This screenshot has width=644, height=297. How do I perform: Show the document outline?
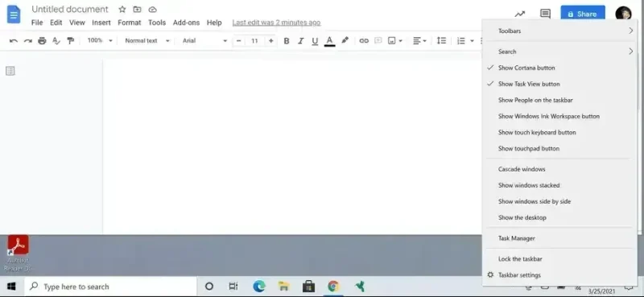(x=10, y=71)
